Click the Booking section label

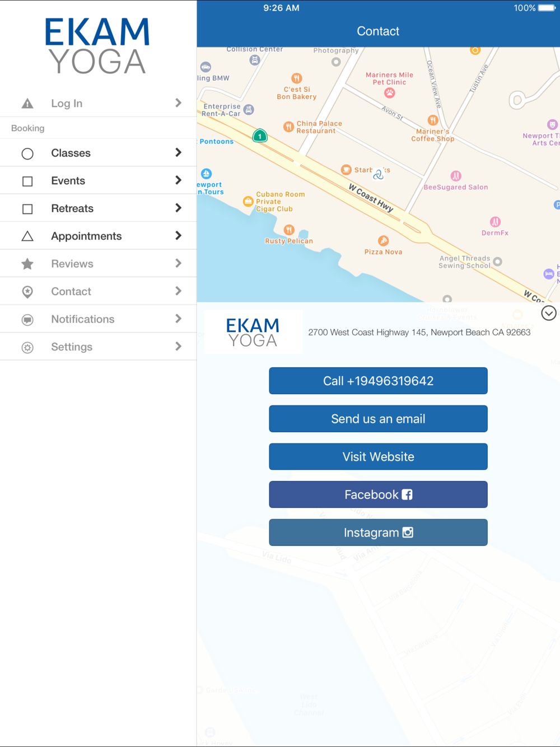click(x=27, y=128)
